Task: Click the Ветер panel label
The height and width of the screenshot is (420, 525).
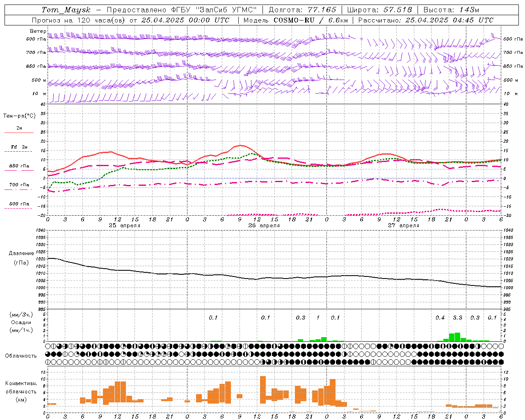Action: coord(38,31)
